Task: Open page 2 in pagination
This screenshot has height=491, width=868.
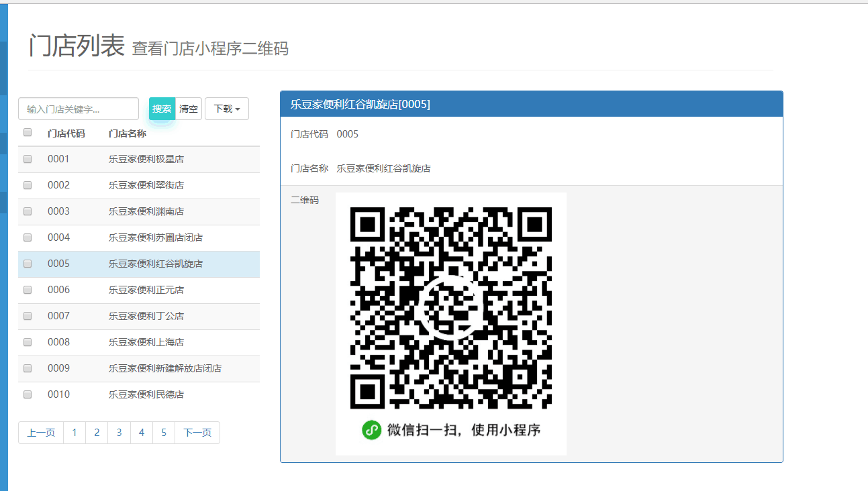Action: [97, 433]
